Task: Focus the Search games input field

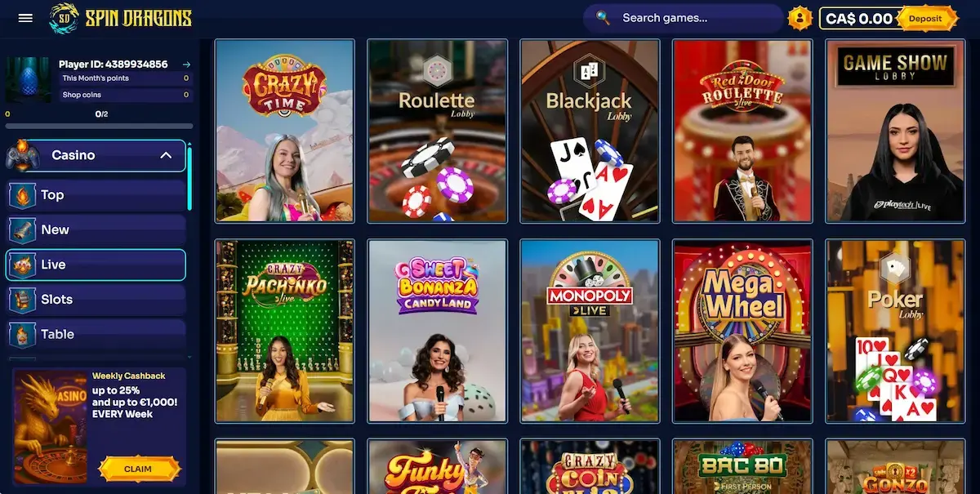Action: [x=683, y=18]
